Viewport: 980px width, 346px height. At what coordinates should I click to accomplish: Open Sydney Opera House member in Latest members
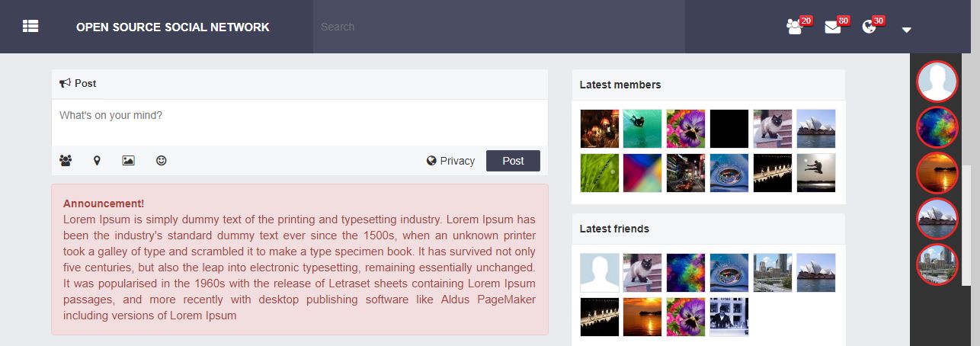816,129
